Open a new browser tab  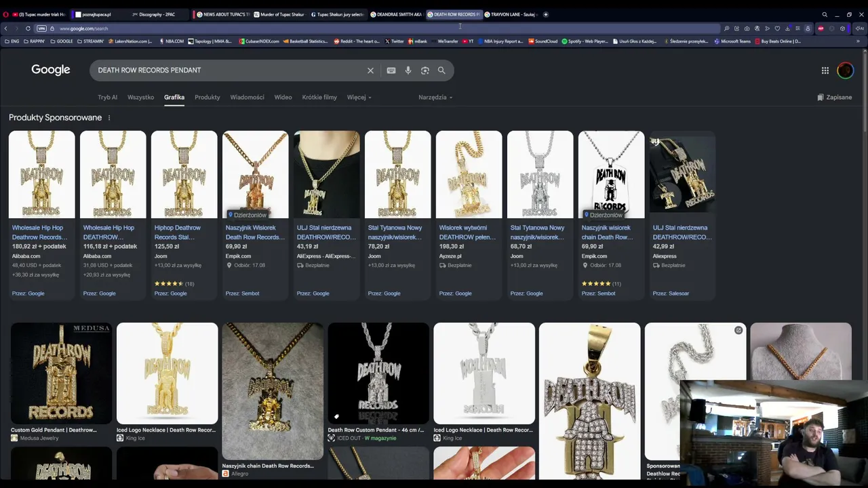click(x=546, y=14)
